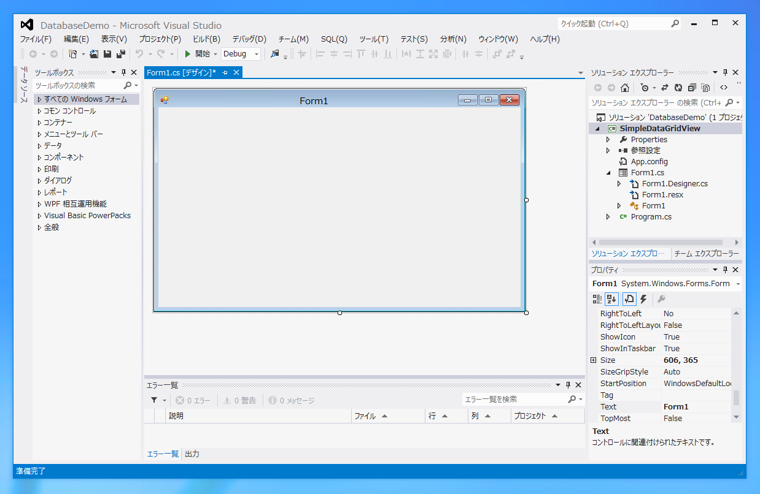
Task: Click the Quick Launch magnifier icon
Action: (675, 23)
